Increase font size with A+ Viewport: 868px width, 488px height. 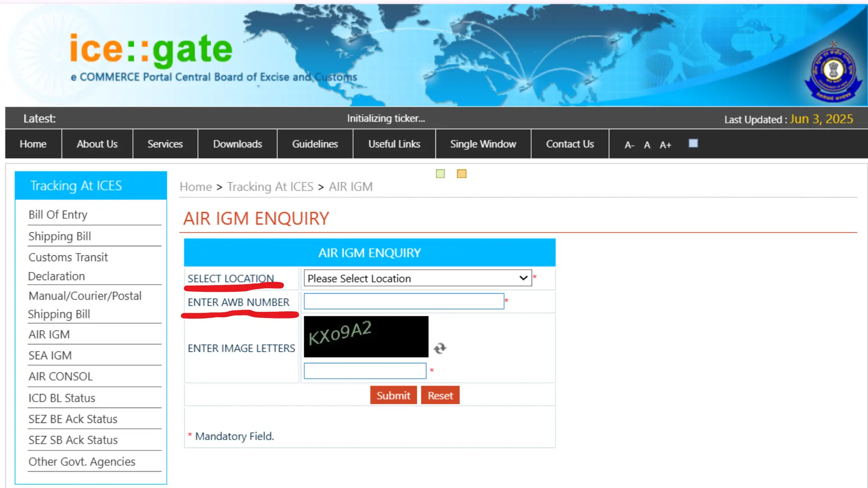point(665,145)
